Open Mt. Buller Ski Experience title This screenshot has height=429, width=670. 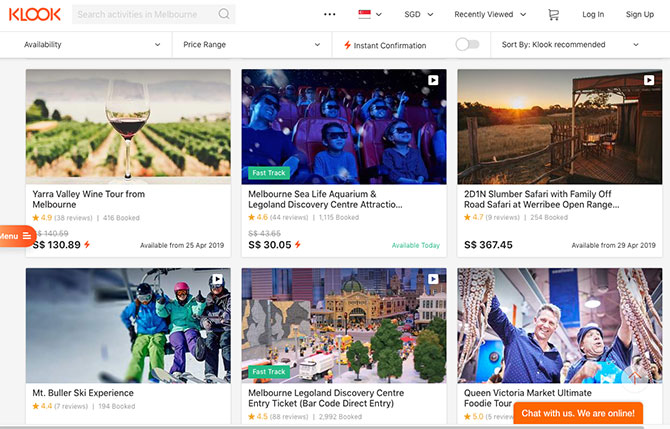pyautogui.click(x=83, y=393)
